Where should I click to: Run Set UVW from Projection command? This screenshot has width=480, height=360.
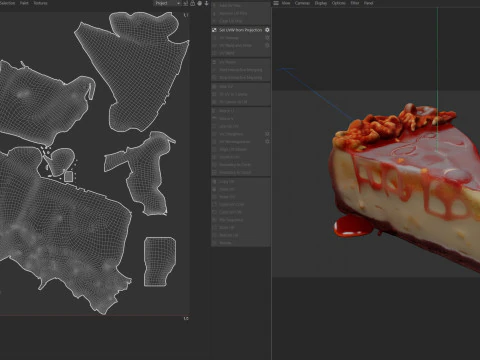(x=240, y=30)
